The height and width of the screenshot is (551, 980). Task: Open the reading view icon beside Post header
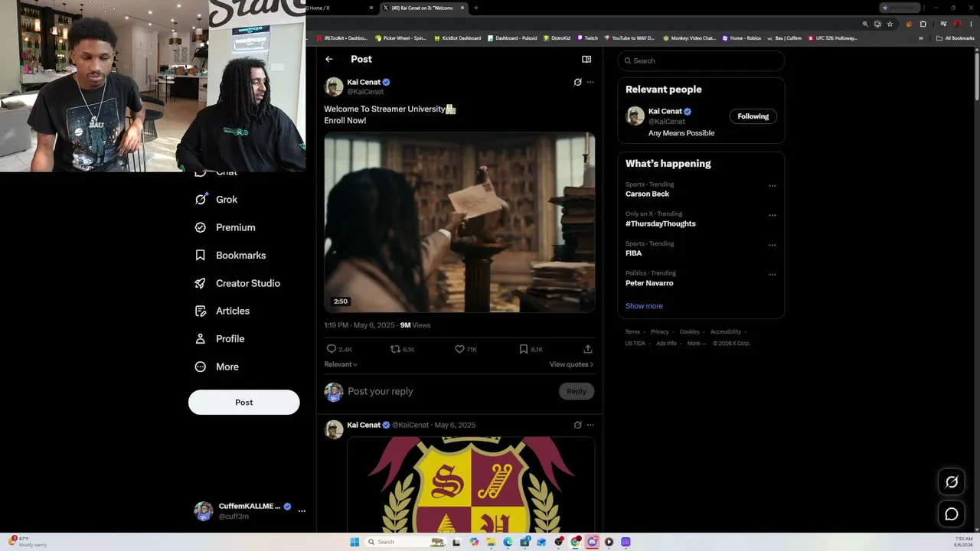(586, 59)
